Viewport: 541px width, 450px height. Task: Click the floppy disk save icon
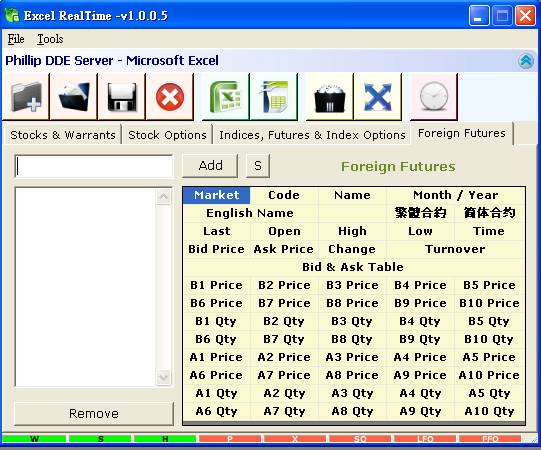click(122, 97)
